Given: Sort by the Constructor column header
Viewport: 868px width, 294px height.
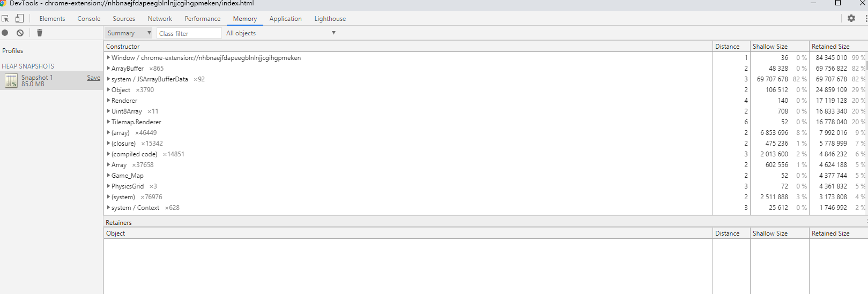Looking at the screenshot, I should click(x=408, y=47).
